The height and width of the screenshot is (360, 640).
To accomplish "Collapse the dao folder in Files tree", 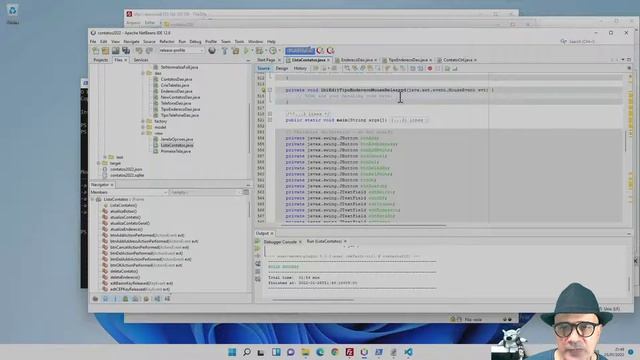I will pyautogui.click(x=143, y=73).
